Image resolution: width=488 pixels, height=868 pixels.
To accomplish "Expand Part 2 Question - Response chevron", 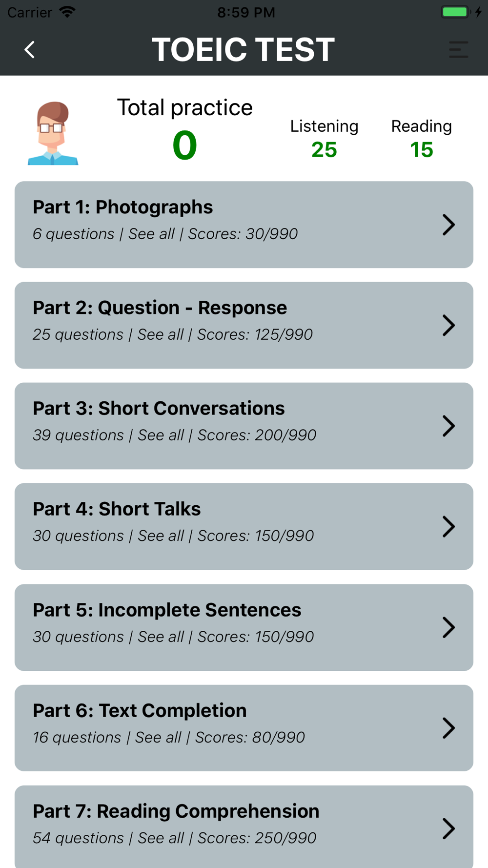I will (x=448, y=325).
